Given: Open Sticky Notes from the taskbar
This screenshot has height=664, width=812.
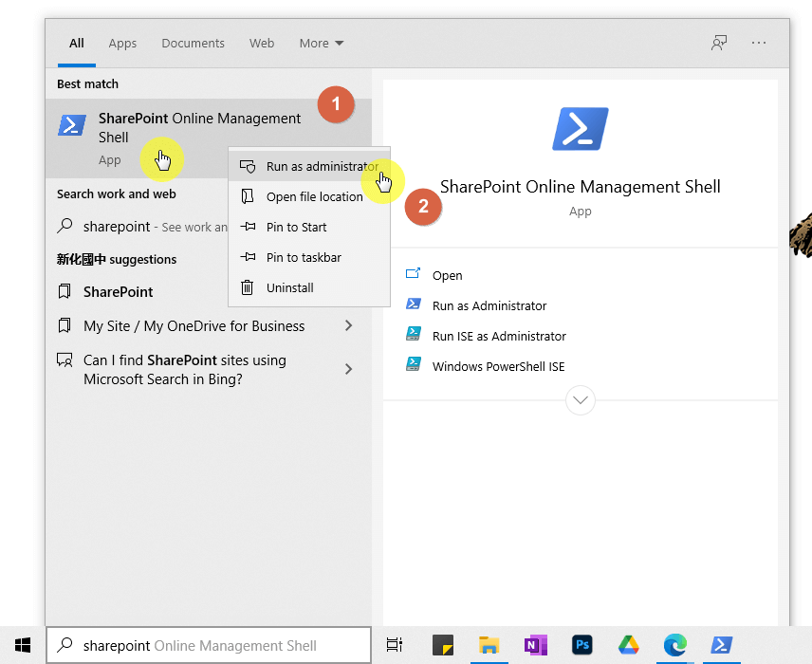Looking at the screenshot, I should pos(443,645).
